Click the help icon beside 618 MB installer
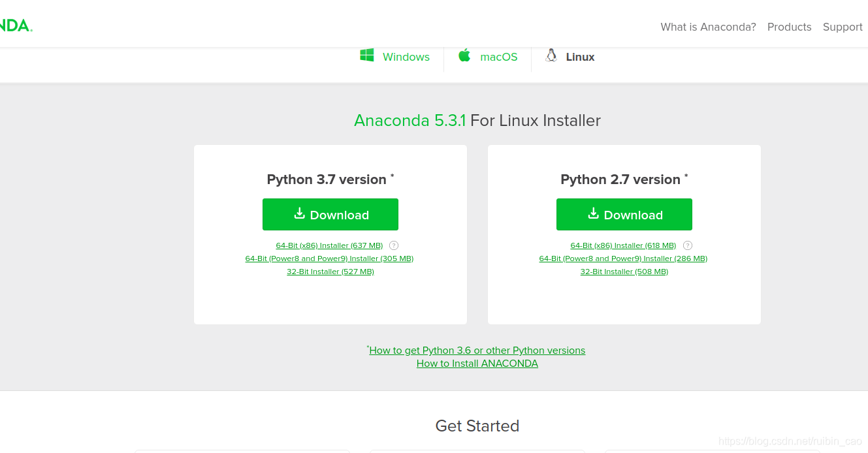Screen dimensions: 868x453 (x=688, y=245)
